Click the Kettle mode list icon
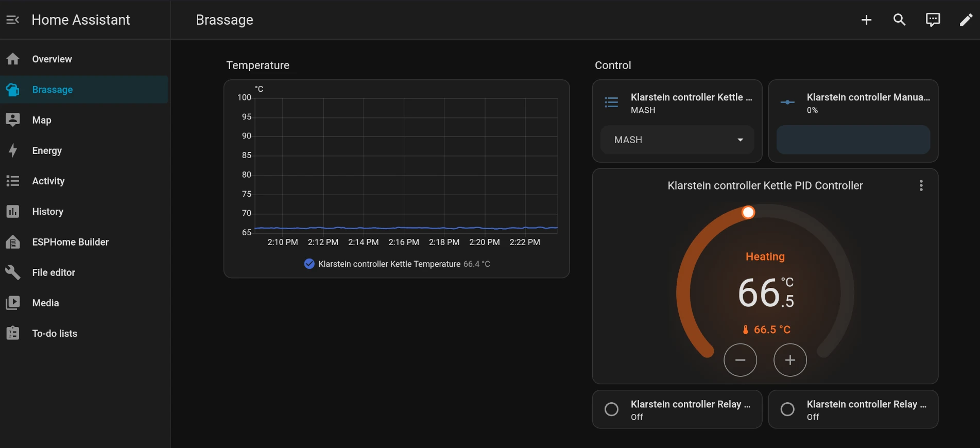This screenshot has height=448, width=980. coord(611,102)
